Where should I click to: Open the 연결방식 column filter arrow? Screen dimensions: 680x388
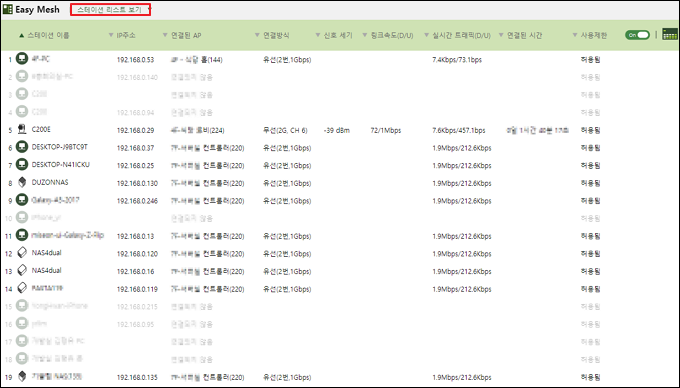pos(257,36)
